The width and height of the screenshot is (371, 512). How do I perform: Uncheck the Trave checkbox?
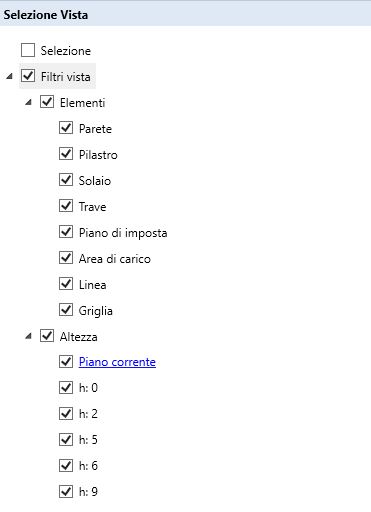66,206
